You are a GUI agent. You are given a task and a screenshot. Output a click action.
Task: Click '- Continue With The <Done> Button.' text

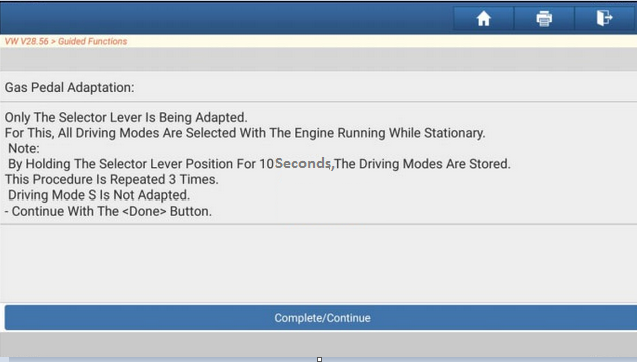coord(108,211)
